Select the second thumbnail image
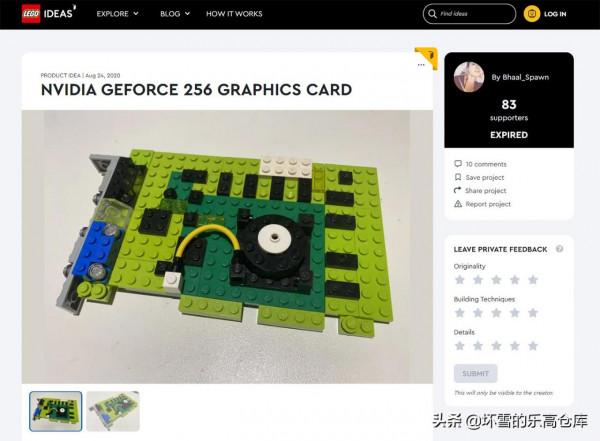Image resolution: width=600 pixels, height=441 pixels. click(x=112, y=411)
